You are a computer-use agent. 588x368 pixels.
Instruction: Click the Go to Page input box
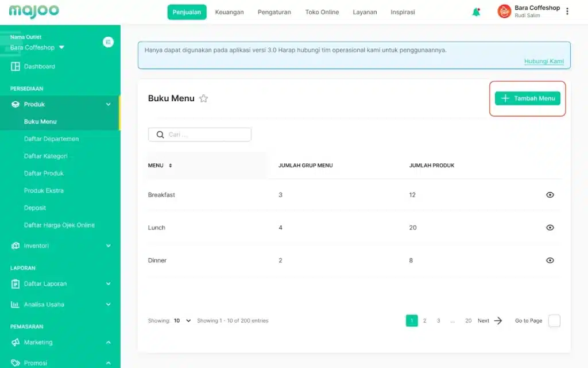(554, 321)
